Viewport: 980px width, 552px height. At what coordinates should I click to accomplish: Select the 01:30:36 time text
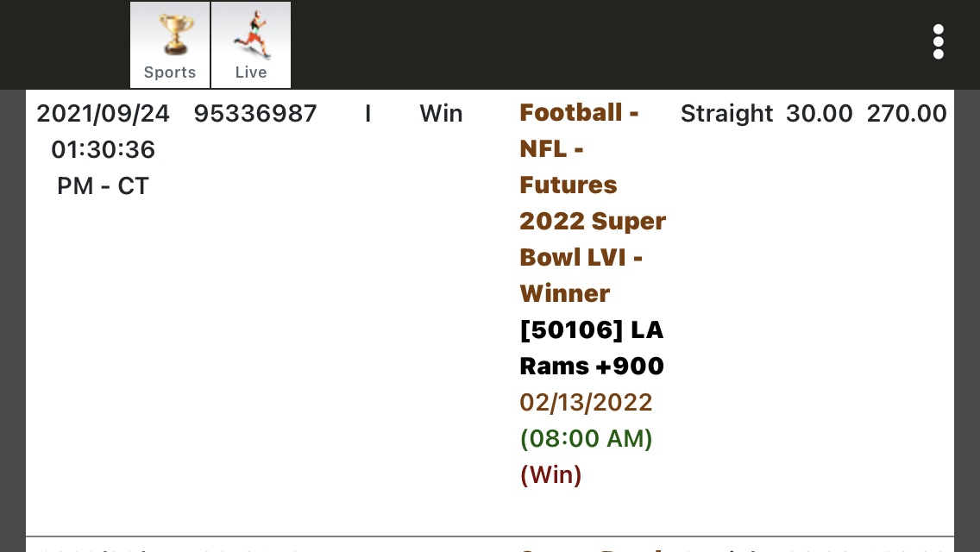103,150
